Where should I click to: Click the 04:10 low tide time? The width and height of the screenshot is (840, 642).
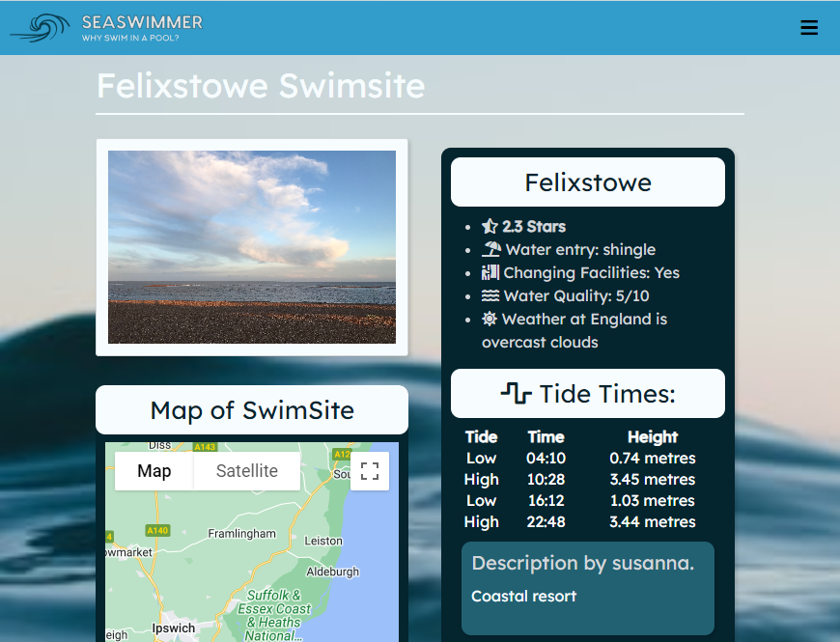(546, 459)
